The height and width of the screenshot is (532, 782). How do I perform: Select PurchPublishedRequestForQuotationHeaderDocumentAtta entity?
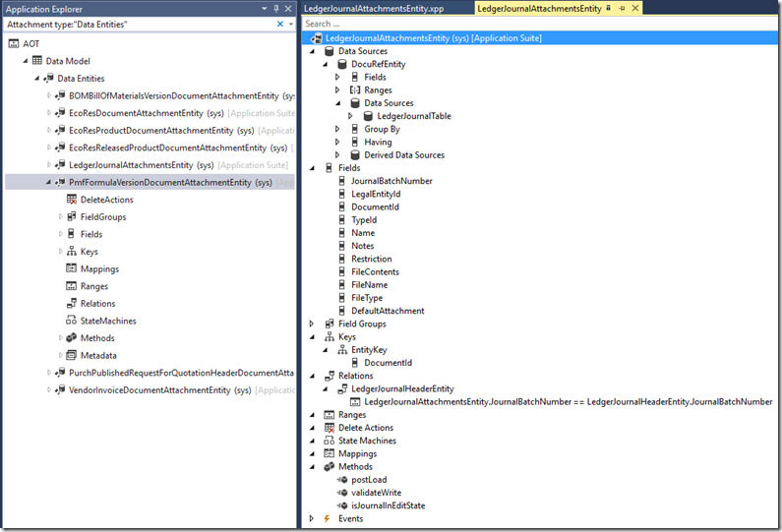point(181,373)
